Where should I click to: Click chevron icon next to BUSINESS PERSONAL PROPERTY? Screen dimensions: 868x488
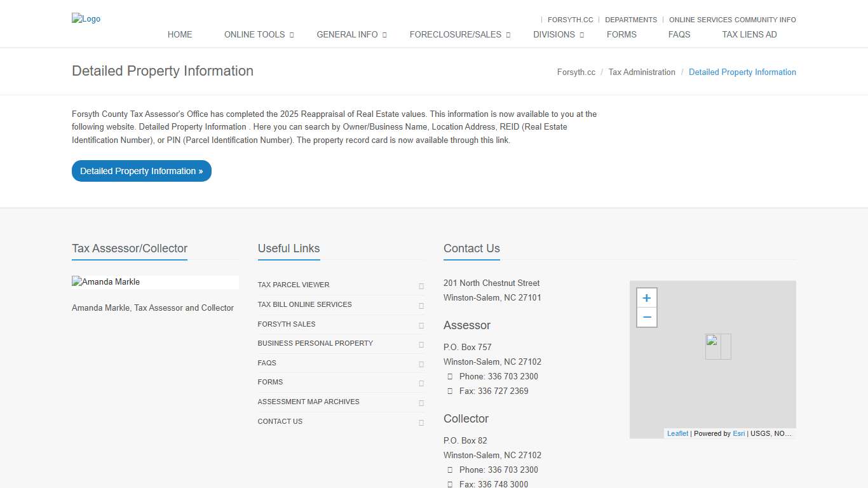pos(421,344)
